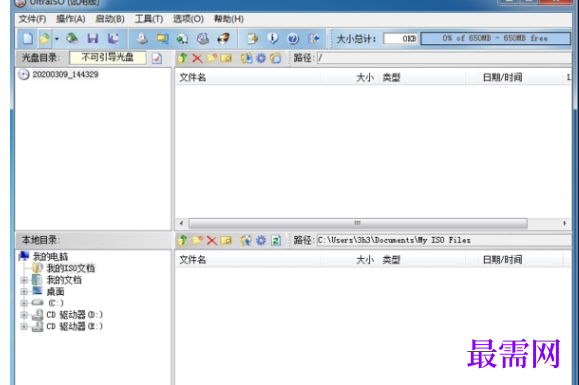Click the Refresh icon in local pane toolbar
The height and width of the screenshot is (385, 579).
tap(276, 241)
